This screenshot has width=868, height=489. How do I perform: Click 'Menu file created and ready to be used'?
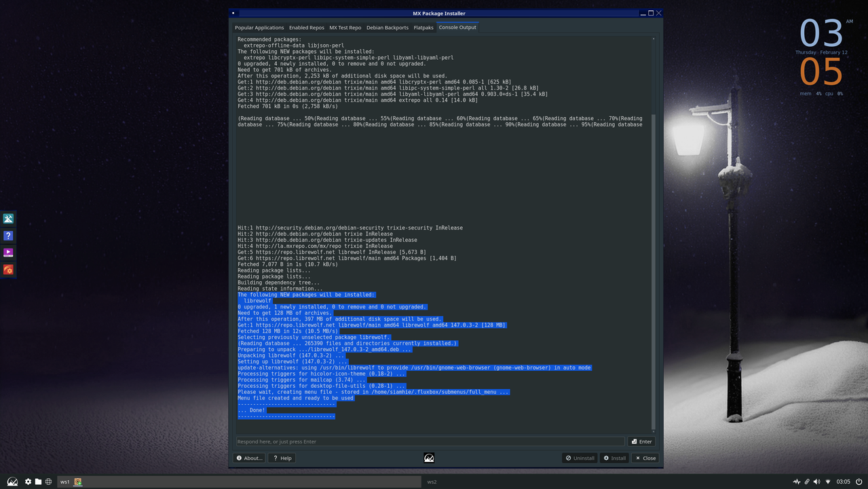[x=295, y=398]
